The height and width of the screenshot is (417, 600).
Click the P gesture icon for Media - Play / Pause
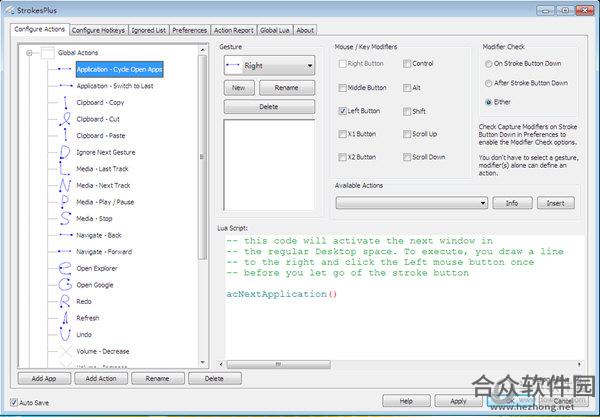pos(65,202)
